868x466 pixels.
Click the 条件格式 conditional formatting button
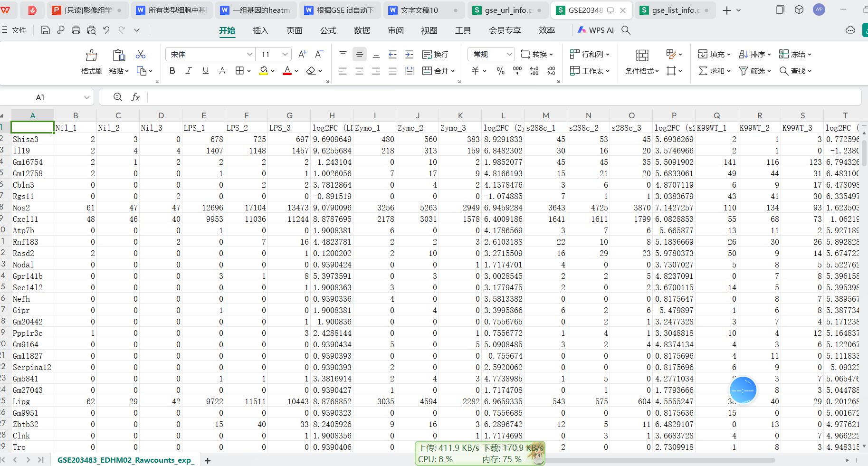pyautogui.click(x=642, y=62)
